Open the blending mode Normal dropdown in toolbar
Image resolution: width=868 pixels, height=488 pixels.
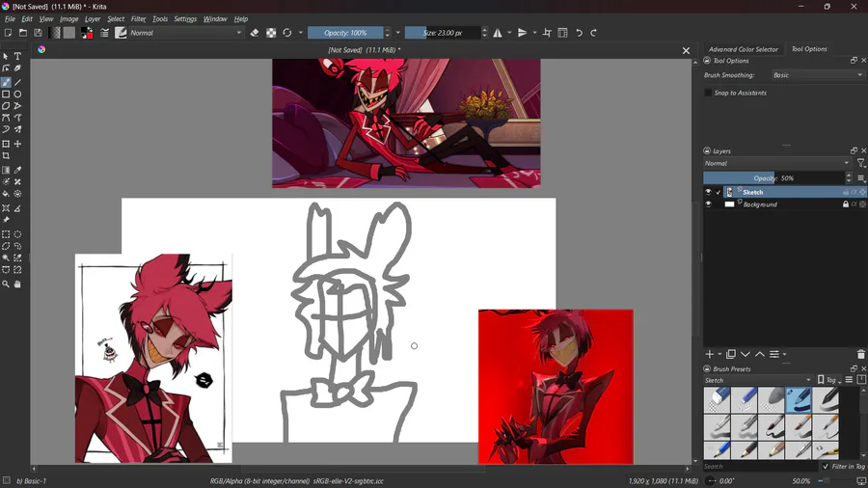point(186,33)
